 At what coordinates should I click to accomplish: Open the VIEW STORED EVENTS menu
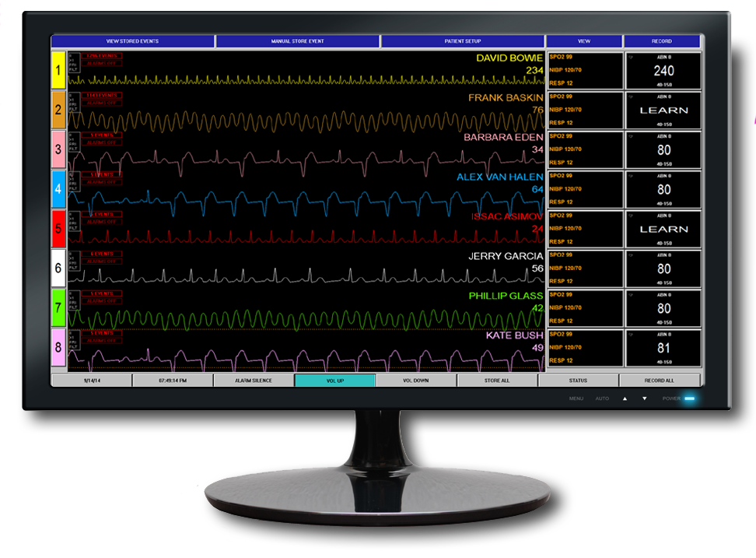pyautogui.click(x=132, y=41)
